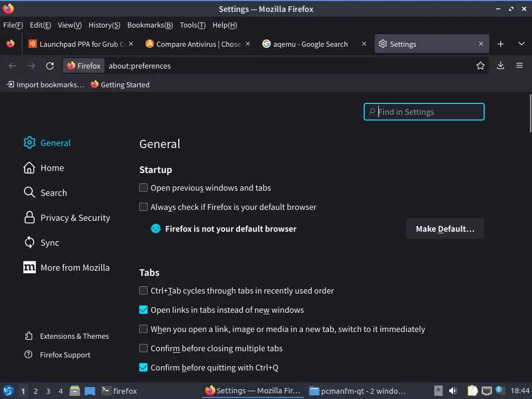Close the Launchpad PPA for Grub tab
The image size is (532, 399).
[131, 44]
